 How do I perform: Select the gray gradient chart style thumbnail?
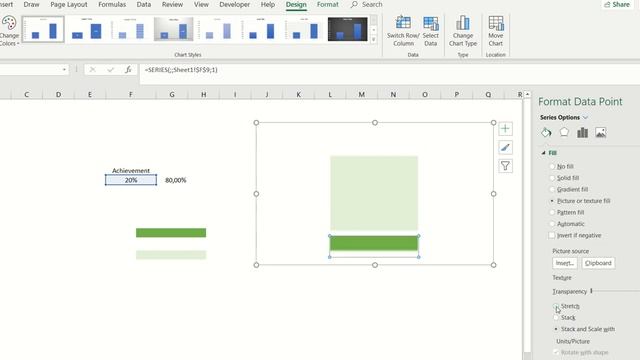tap(173, 29)
